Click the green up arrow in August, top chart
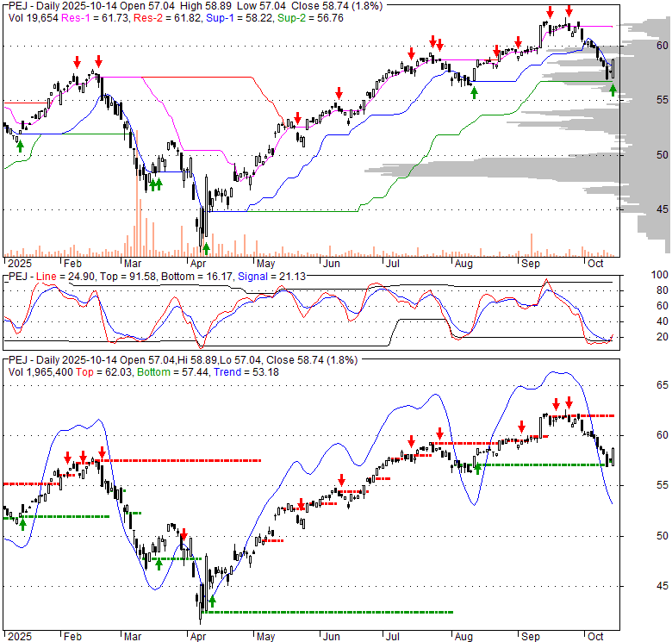Image resolution: width=672 pixels, height=642 pixels. click(474, 93)
